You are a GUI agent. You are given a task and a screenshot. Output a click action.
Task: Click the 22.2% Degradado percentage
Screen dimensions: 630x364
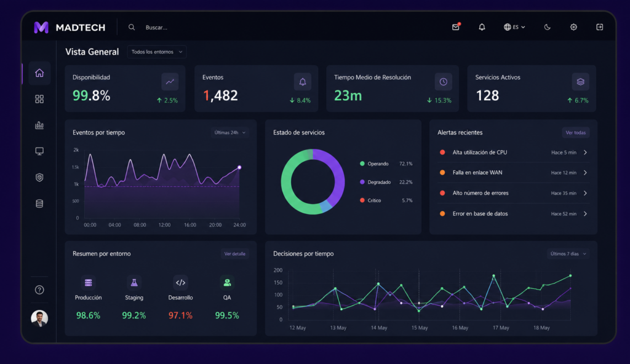coord(406,182)
